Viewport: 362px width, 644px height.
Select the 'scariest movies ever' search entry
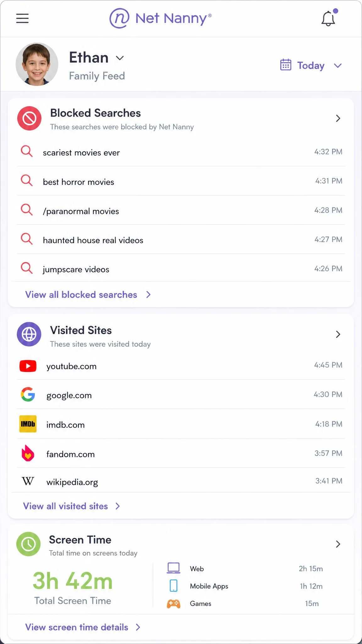(x=181, y=152)
